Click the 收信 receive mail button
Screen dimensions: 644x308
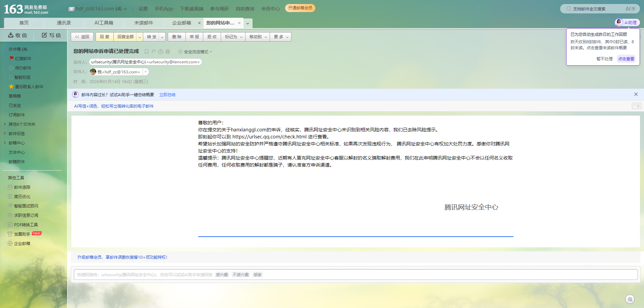click(x=17, y=35)
